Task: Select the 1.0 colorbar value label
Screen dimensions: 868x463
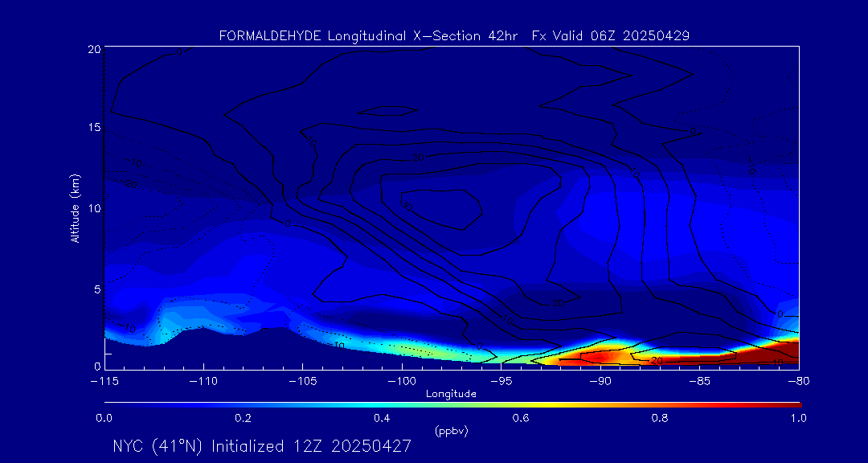Action: pyautogui.click(x=799, y=418)
